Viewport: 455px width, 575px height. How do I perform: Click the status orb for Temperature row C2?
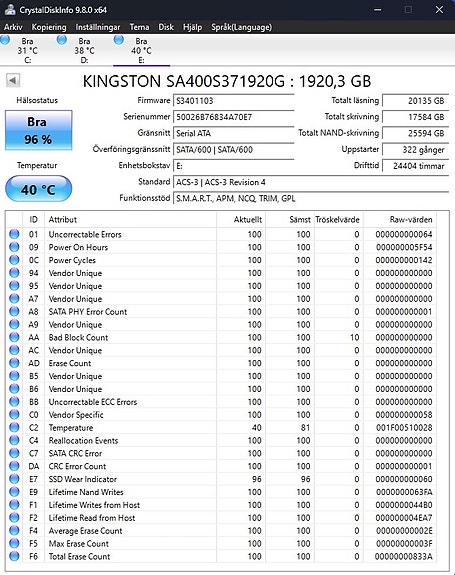click(14, 427)
